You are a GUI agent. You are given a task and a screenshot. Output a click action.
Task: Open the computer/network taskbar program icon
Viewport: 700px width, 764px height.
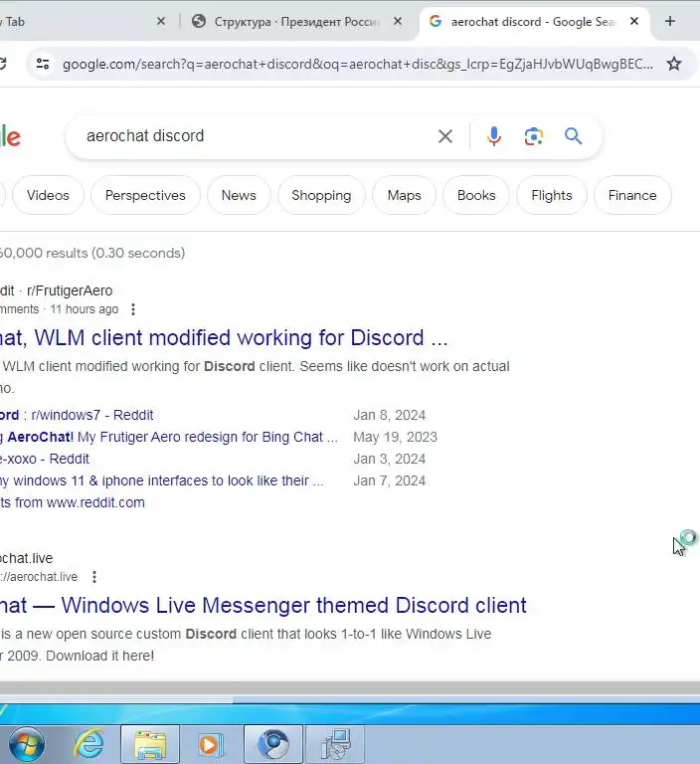coord(335,744)
